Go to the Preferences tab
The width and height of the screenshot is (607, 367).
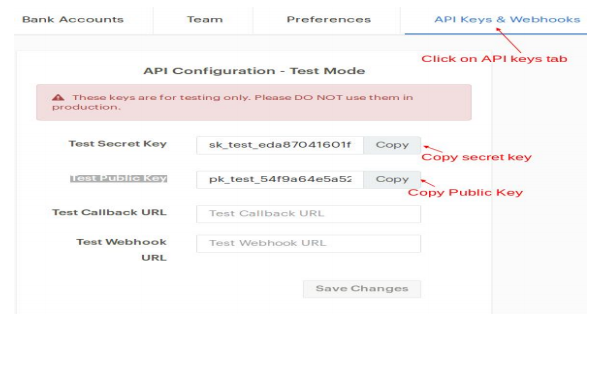tap(329, 19)
